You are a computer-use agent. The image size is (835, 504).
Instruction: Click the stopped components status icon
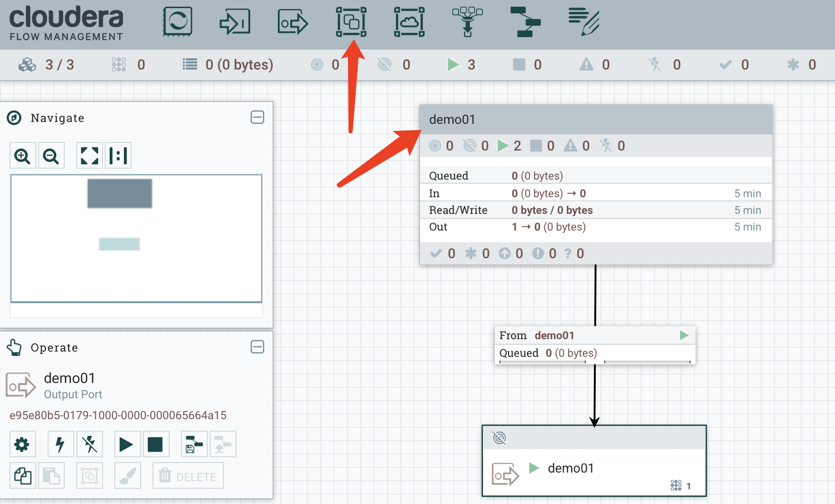tap(519, 65)
